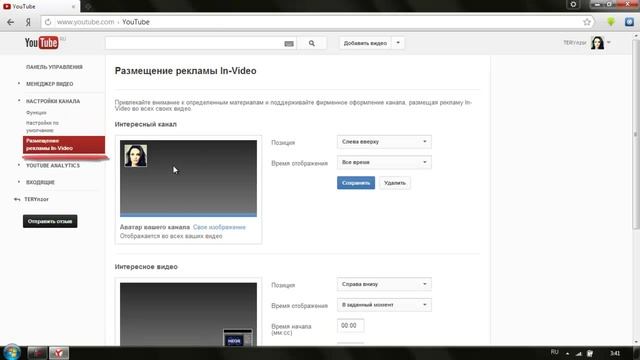Screen dimensions: 640x360
Task: Open Входящие in sidebar
Action: pos(40,182)
